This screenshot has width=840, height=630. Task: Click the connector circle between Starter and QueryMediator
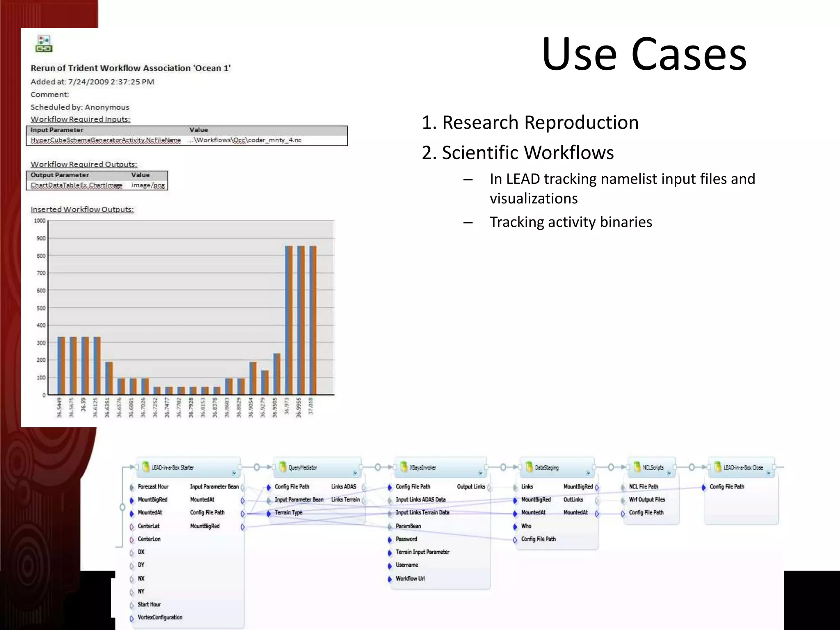click(257, 467)
